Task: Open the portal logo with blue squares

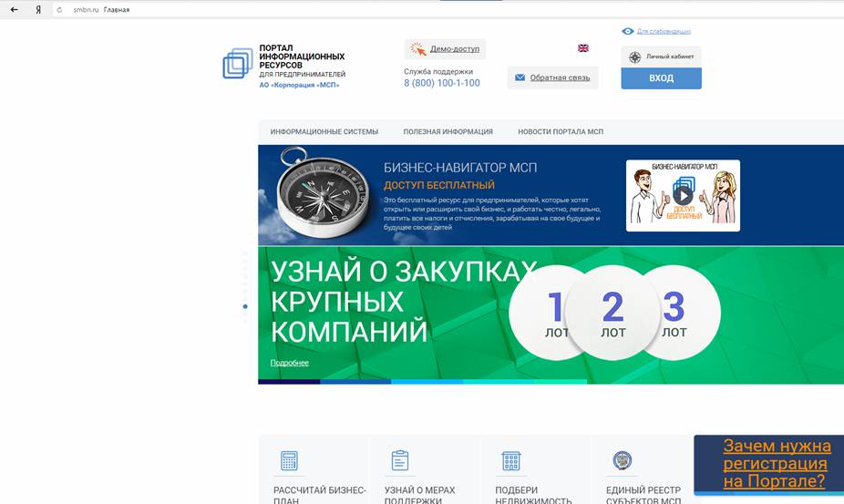Action: click(x=238, y=63)
